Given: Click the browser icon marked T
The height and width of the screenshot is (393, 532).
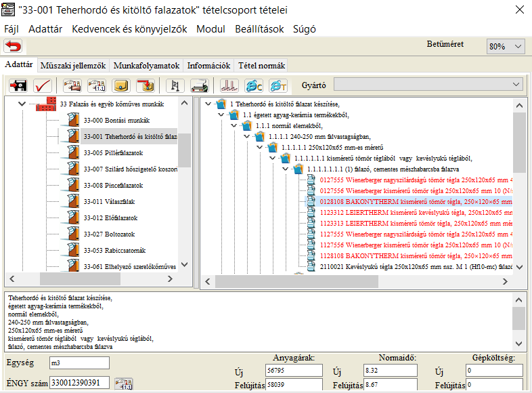Looking at the screenshot, I should click(278, 85).
